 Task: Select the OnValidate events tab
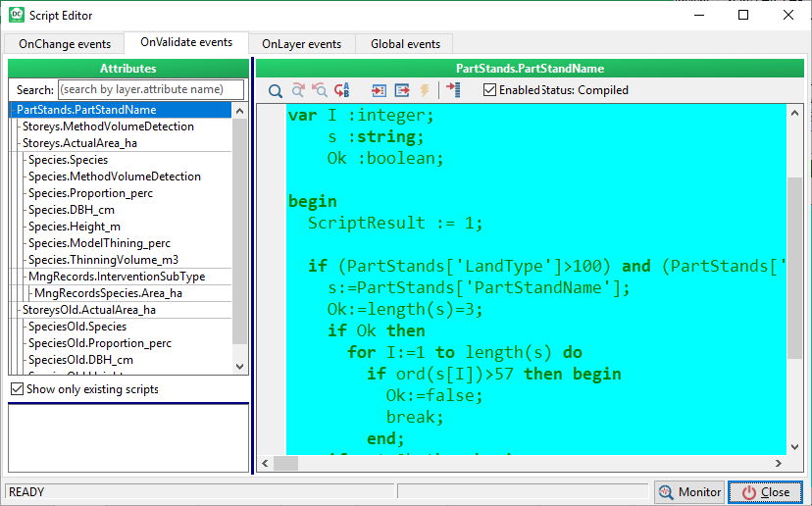186,42
